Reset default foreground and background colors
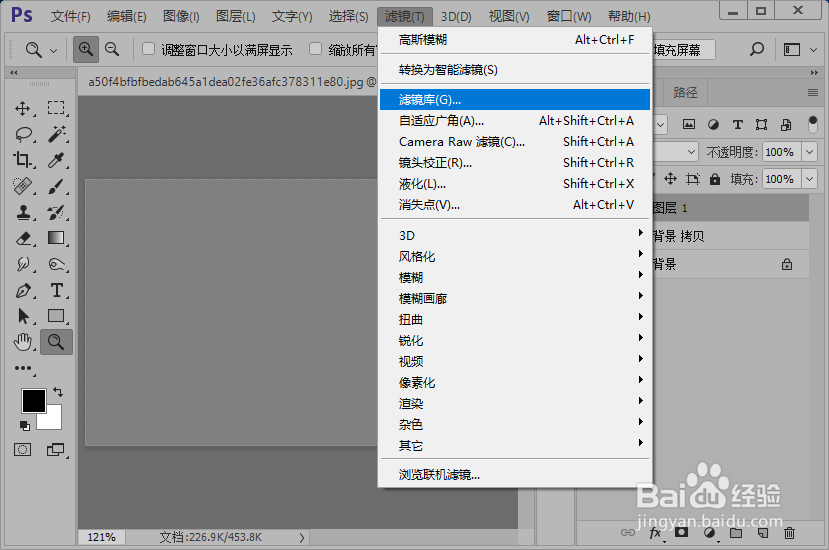 pyautogui.click(x=24, y=425)
